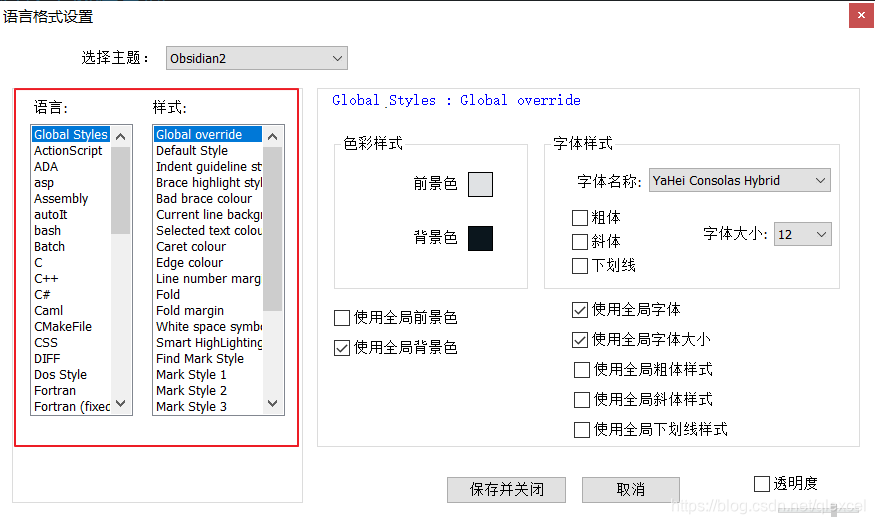Select Selected text colour entry
Screen dimensions: 875x524
tap(208, 230)
